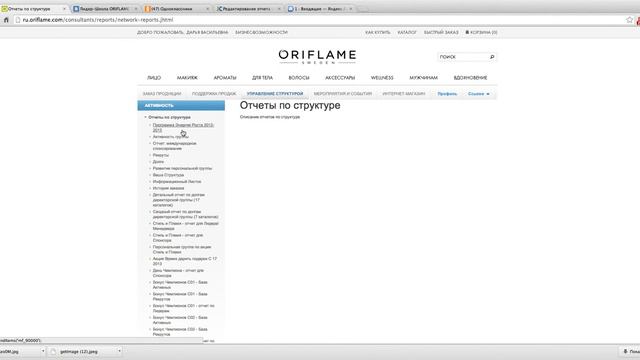The image size is (640, 360).
Task: Open Персональная группа по акции report
Action: tap(182, 249)
